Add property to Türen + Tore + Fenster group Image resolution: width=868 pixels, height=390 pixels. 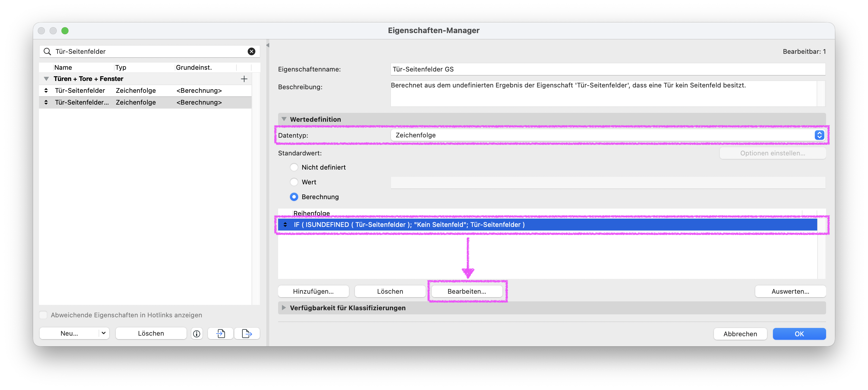[x=244, y=79]
